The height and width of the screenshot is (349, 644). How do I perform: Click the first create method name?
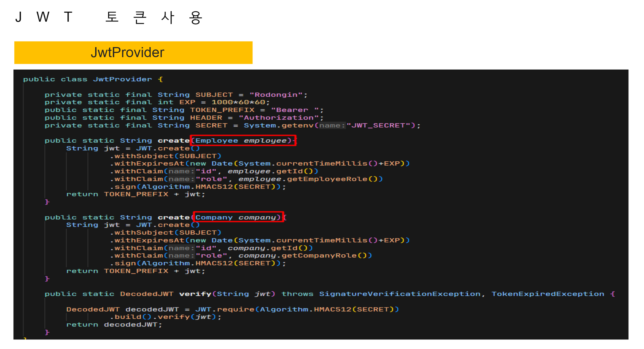point(173,140)
